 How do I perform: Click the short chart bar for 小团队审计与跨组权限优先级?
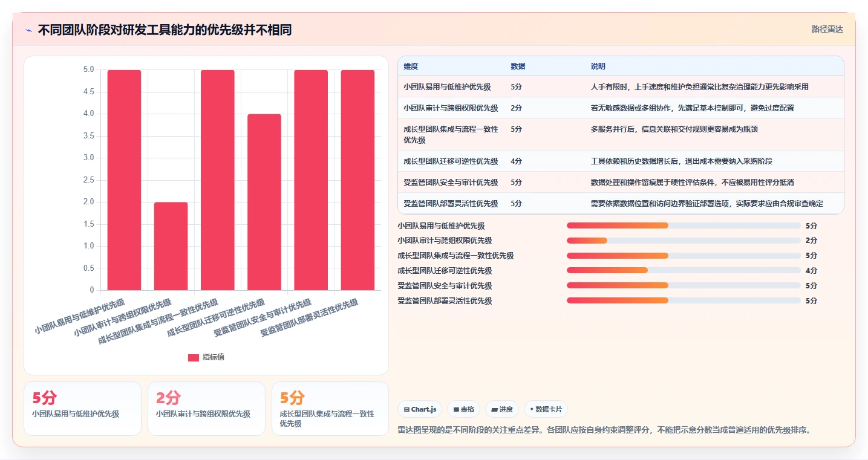(171, 246)
